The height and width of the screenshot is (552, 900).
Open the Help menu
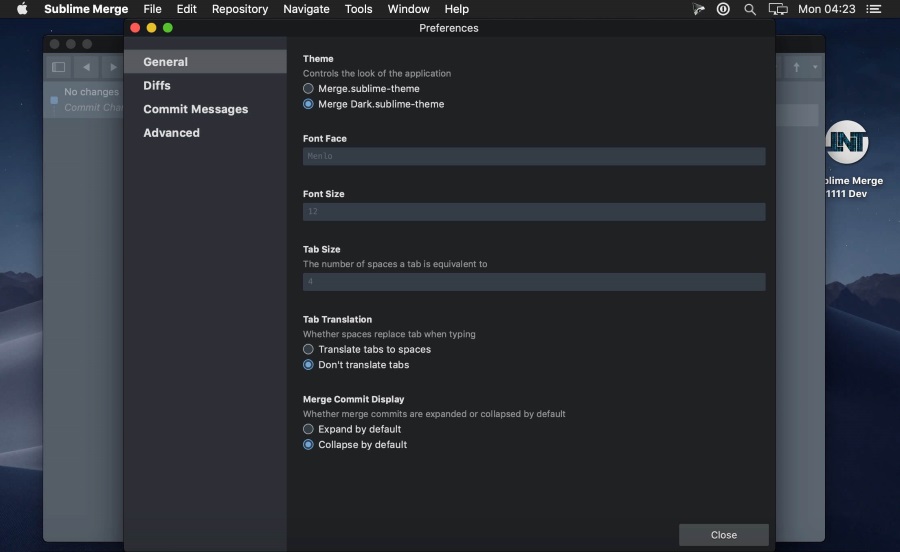click(456, 9)
